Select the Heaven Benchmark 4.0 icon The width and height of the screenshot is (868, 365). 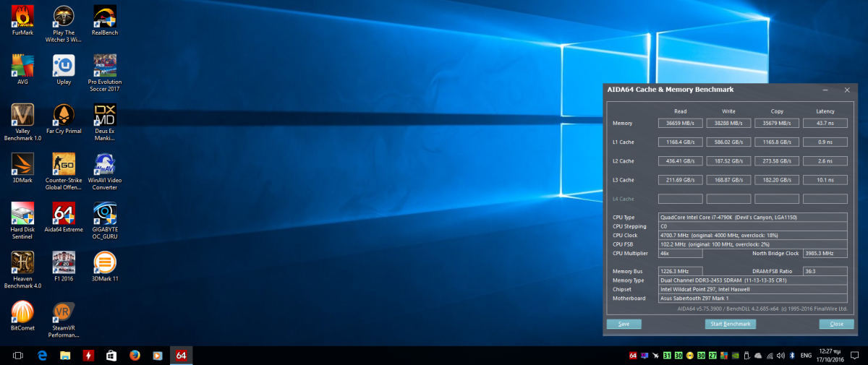tap(22, 270)
